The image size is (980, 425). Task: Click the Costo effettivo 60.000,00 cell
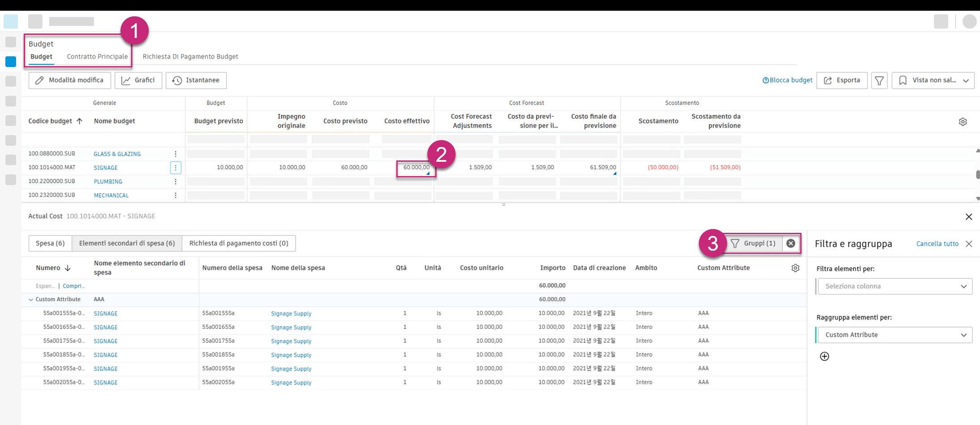[416, 168]
